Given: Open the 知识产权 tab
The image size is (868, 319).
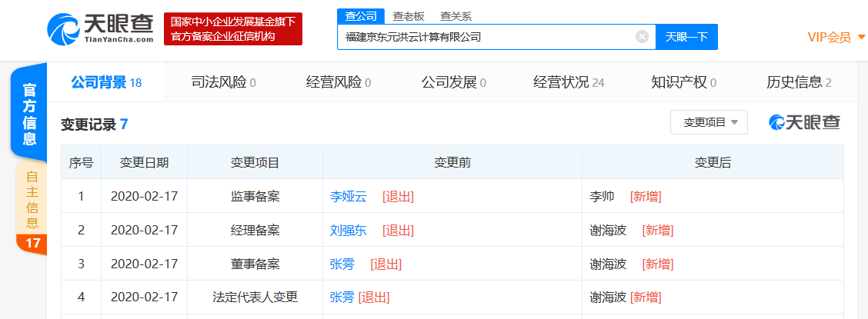Looking at the screenshot, I should click(683, 83).
